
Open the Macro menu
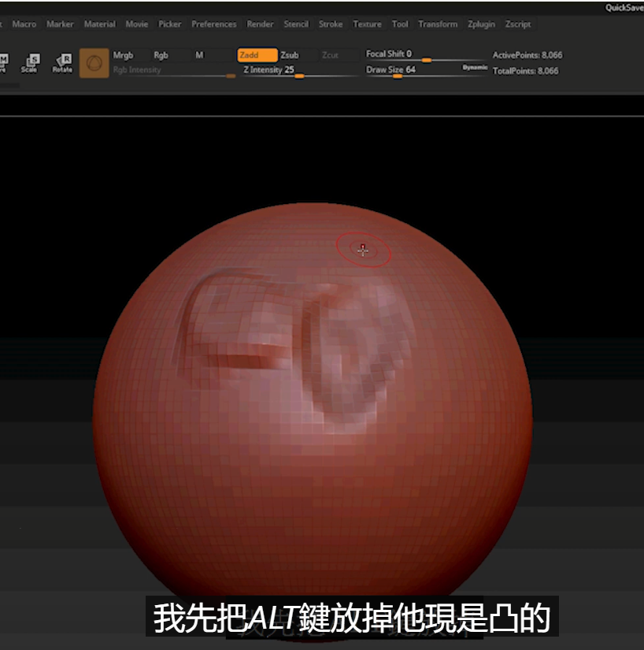coord(24,24)
